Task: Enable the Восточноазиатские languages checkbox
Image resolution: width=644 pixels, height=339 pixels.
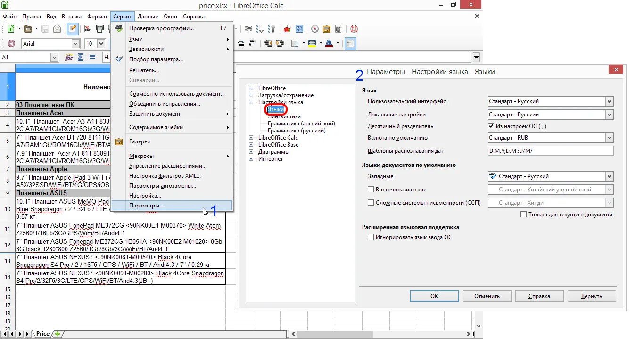Action: [371, 190]
